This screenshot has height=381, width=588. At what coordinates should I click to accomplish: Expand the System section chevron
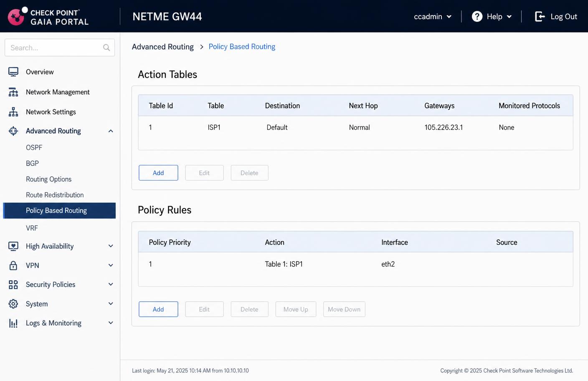(111, 304)
